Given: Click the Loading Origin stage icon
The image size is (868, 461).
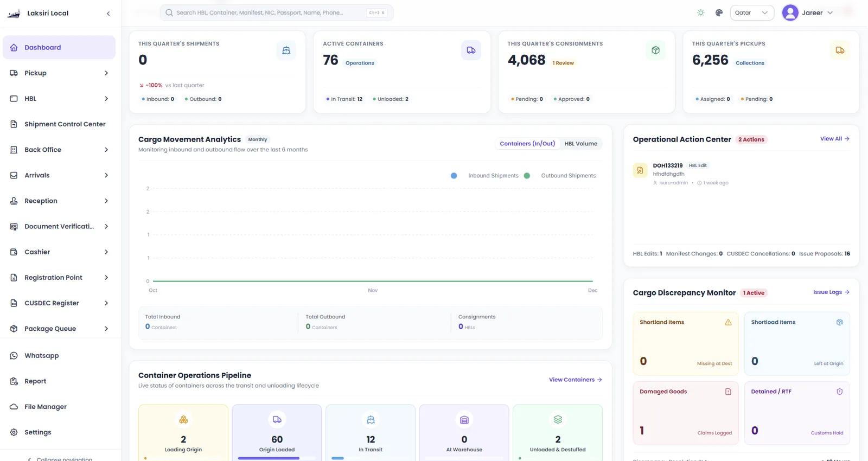Looking at the screenshot, I should (183, 420).
